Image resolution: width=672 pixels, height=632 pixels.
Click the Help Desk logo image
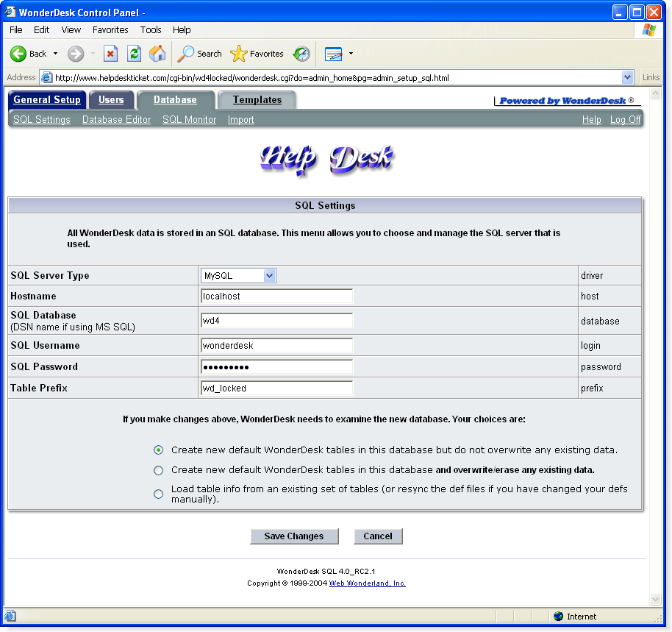click(326, 160)
